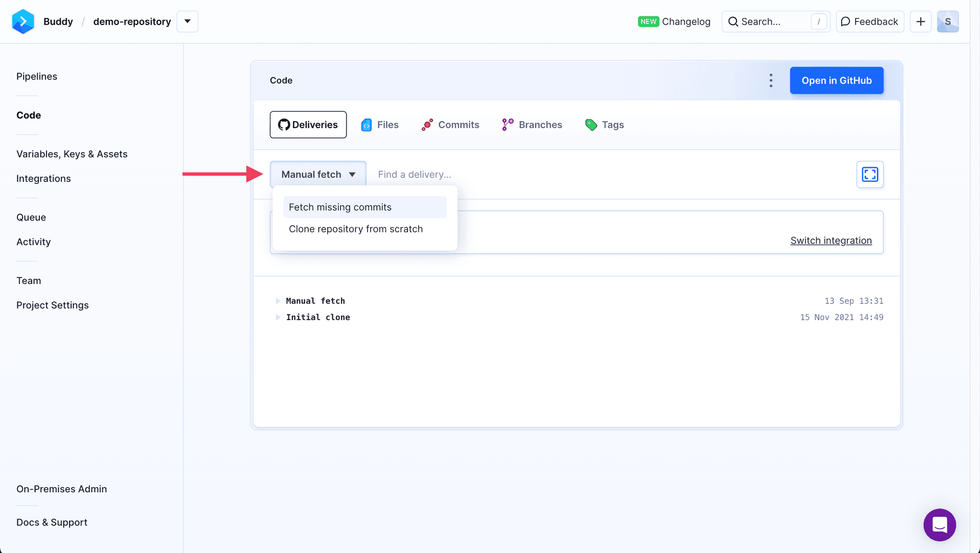Open the Commits tab

click(450, 125)
